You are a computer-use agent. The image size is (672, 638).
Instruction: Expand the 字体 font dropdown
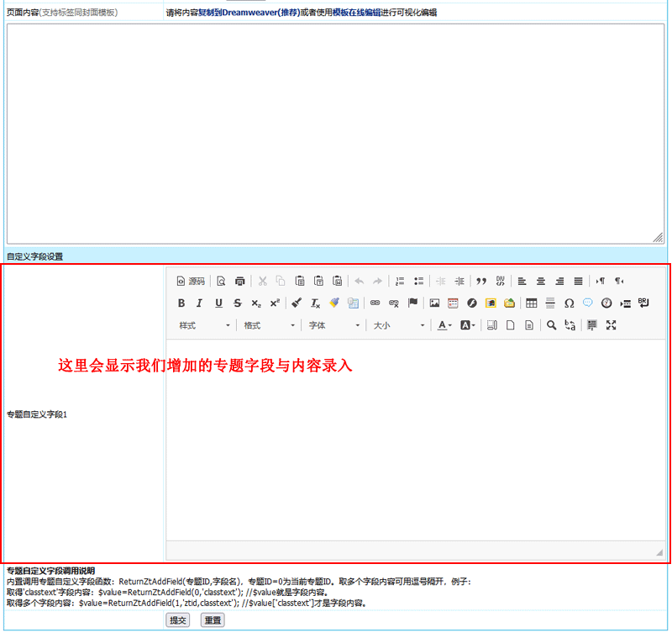point(333,325)
